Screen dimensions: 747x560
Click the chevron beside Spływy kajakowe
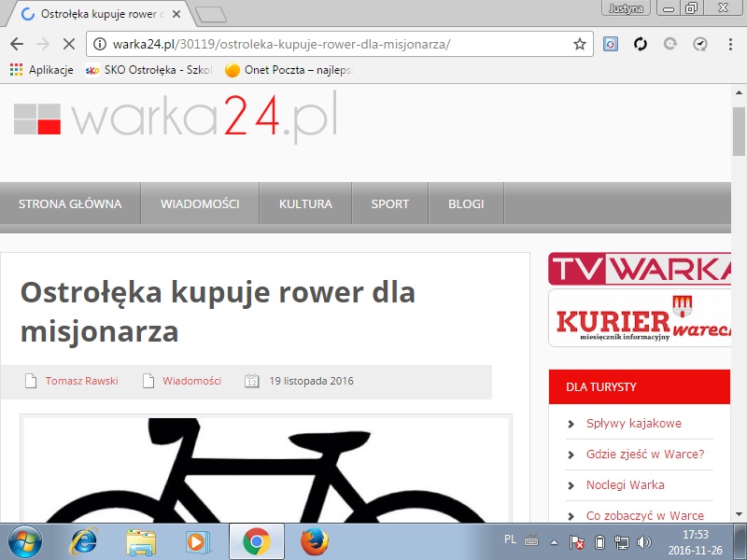(571, 424)
